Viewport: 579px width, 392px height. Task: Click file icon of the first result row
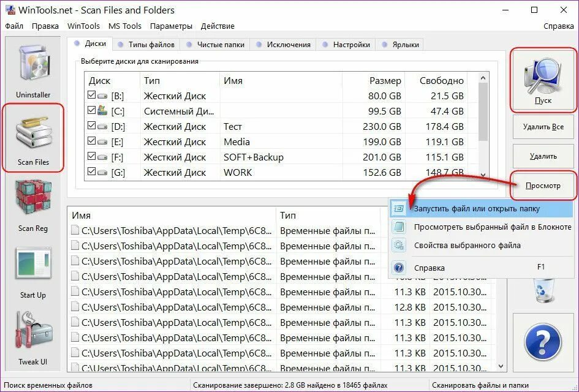point(75,230)
